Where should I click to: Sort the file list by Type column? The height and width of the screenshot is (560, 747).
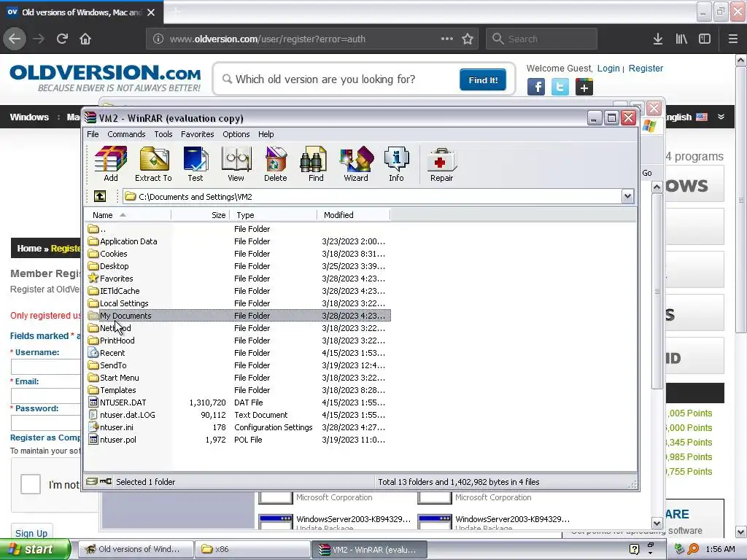coord(273,215)
